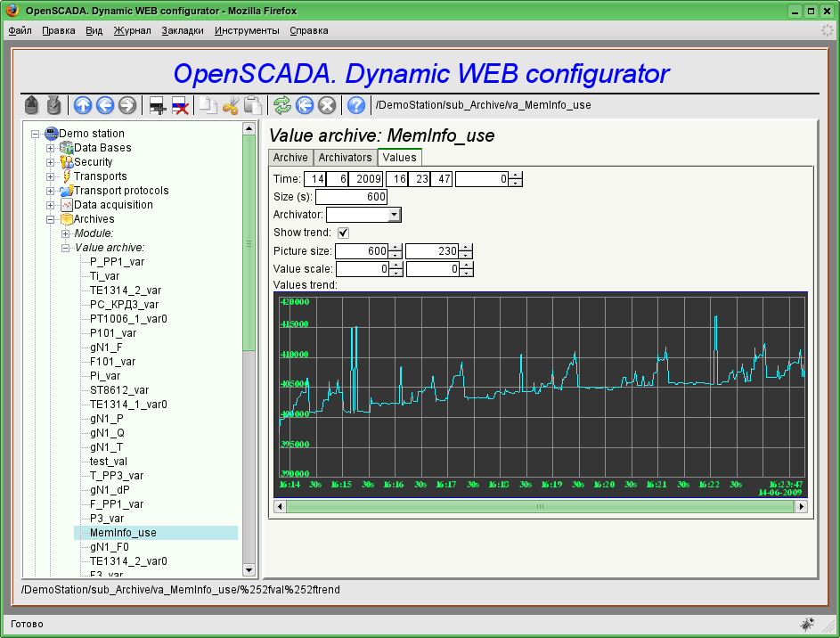Click the paste clipboard toolbar icon
The width and height of the screenshot is (840, 638).
click(253, 105)
